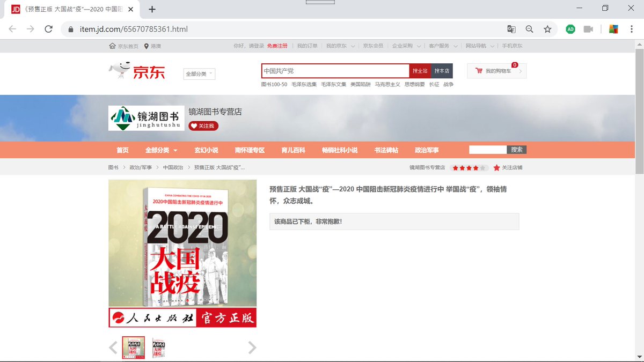Click hot search term 毛泽东文集

coord(333,85)
